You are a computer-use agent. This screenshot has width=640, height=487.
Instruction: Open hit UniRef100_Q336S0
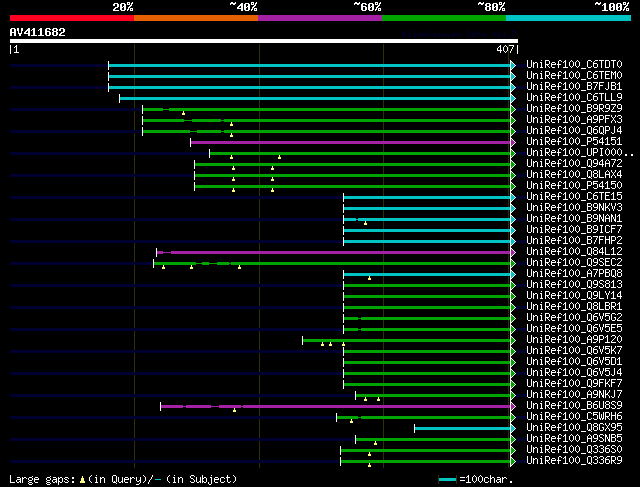coord(574,450)
